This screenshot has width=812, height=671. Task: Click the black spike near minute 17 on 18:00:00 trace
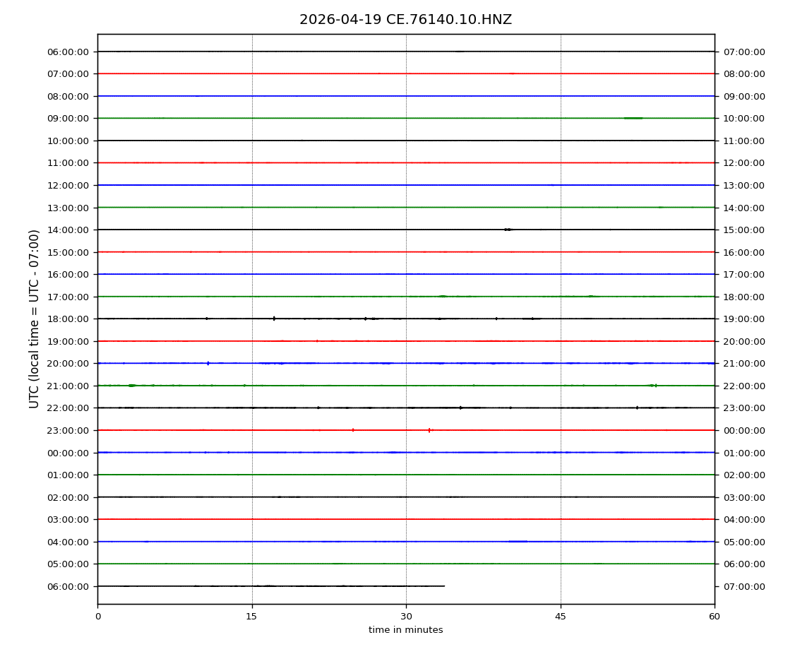pyautogui.click(x=274, y=319)
